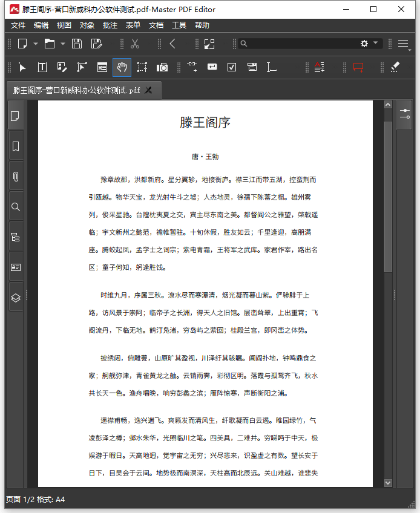
Task: Close the 滕王阁序 PDF document tab
Action: coord(149,90)
